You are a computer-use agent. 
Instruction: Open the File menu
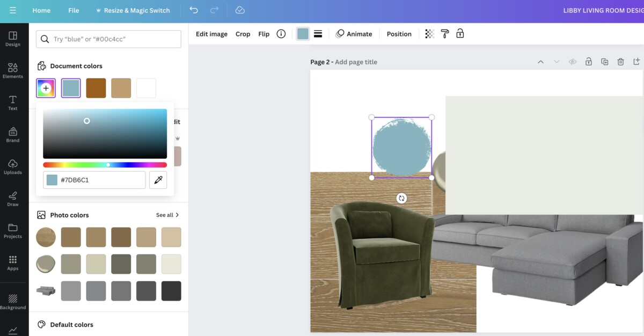[x=74, y=10]
